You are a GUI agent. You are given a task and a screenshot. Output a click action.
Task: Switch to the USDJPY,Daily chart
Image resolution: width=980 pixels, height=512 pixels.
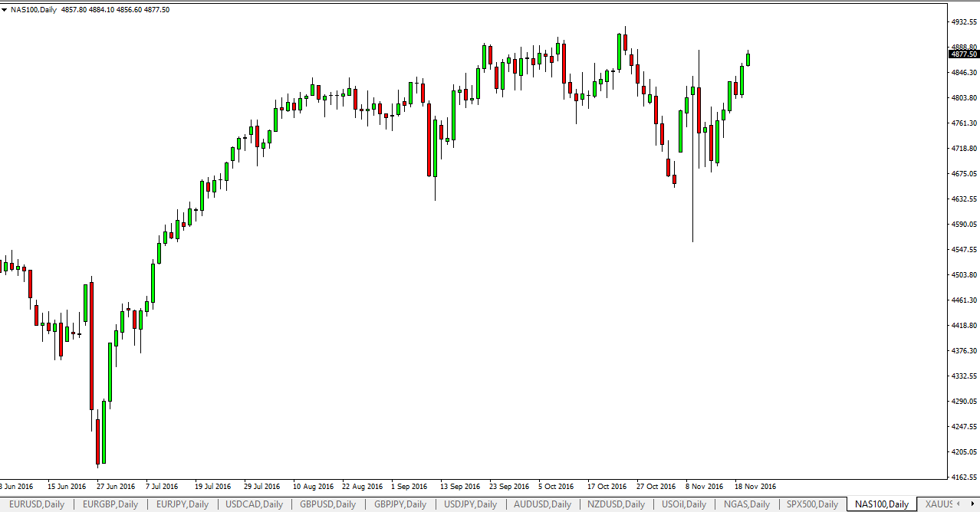point(470,504)
